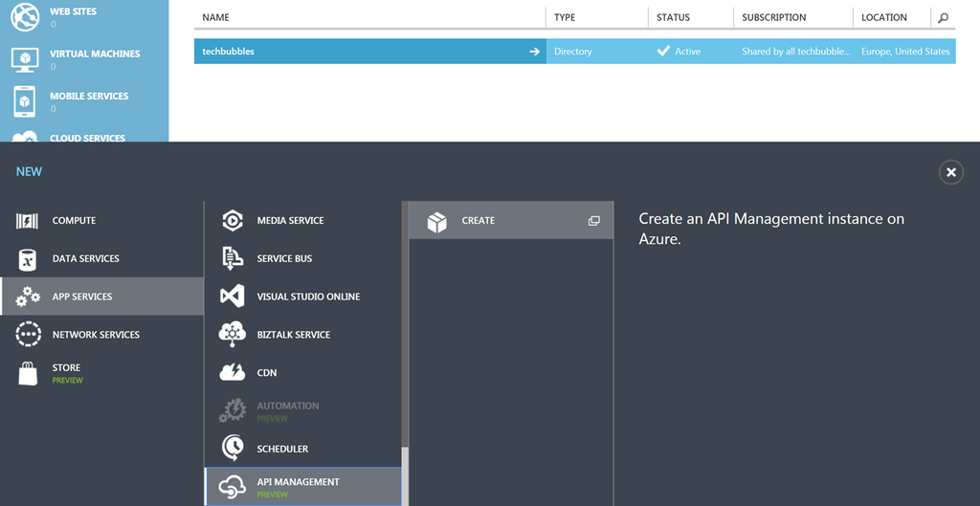Click 'Create an API Management instance' description
Image resolution: width=980 pixels, height=506 pixels.
click(x=771, y=228)
